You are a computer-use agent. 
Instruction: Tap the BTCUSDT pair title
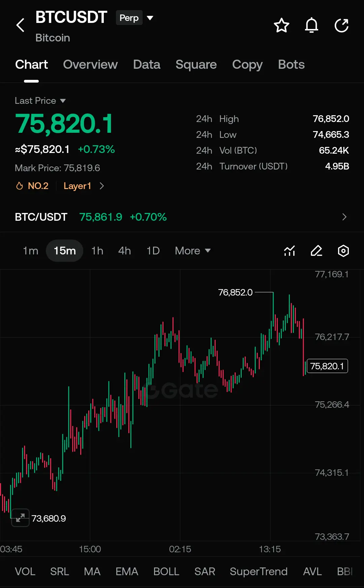tap(71, 17)
